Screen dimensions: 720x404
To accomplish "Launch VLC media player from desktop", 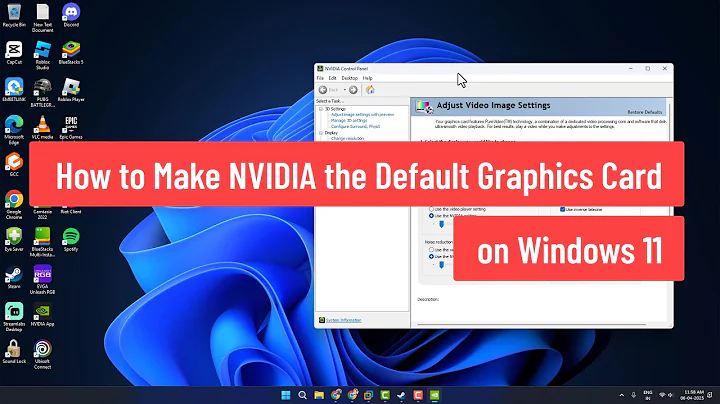I will (43, 128).
